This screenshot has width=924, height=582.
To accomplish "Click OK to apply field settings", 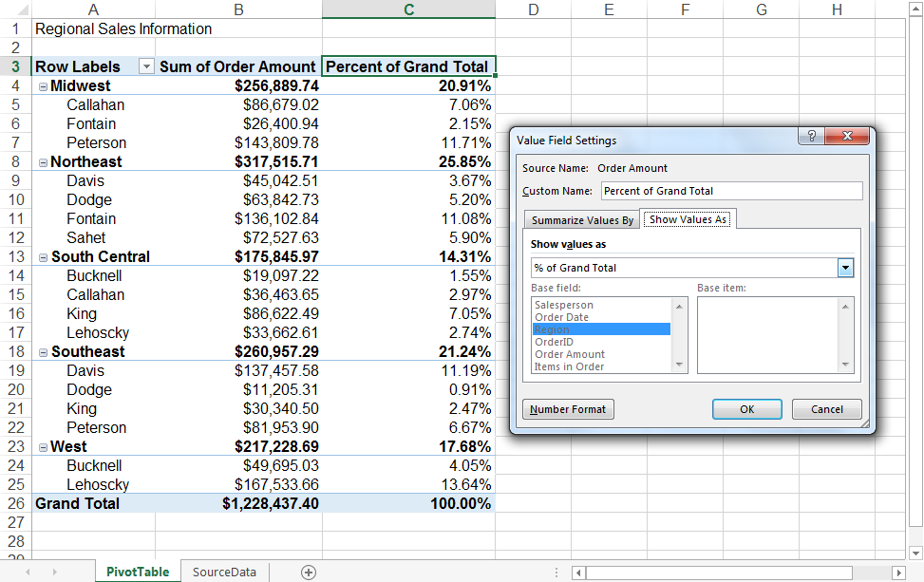I will point(747,409).
